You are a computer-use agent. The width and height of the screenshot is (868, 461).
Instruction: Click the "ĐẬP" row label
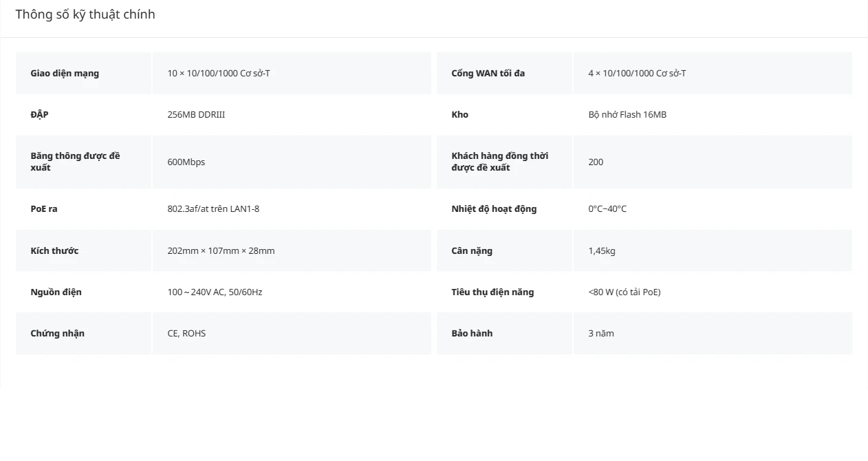pos(39,115)
